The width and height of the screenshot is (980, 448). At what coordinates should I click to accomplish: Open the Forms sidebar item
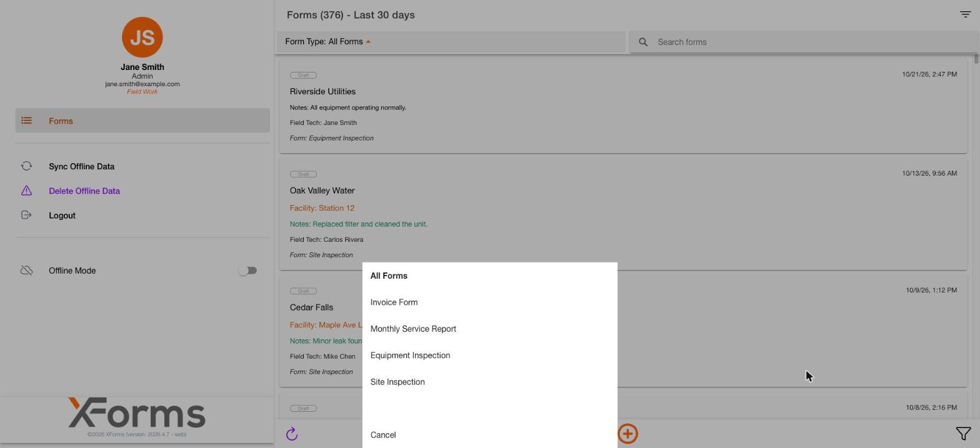(142, 121)
